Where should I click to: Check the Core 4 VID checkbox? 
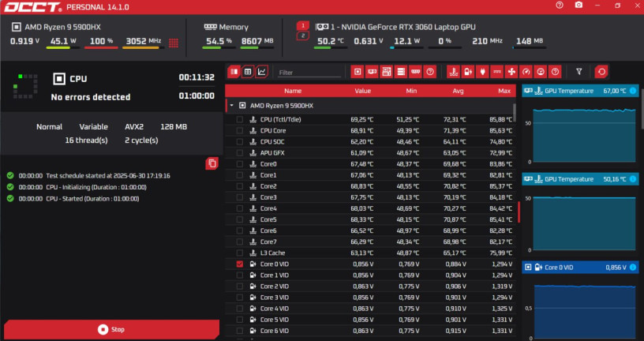(x=239, y=308)
